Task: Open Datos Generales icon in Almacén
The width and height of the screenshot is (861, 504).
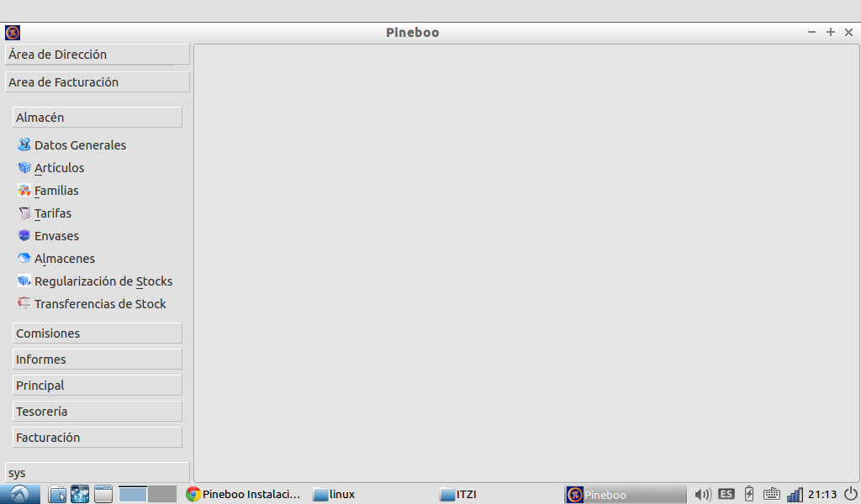Action: click(24, 144)
